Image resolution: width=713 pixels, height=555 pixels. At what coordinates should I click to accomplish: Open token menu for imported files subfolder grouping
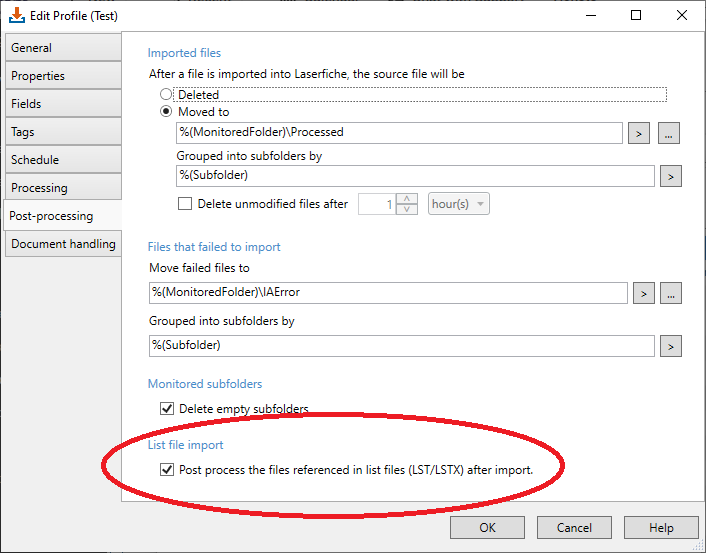point(671,176)
